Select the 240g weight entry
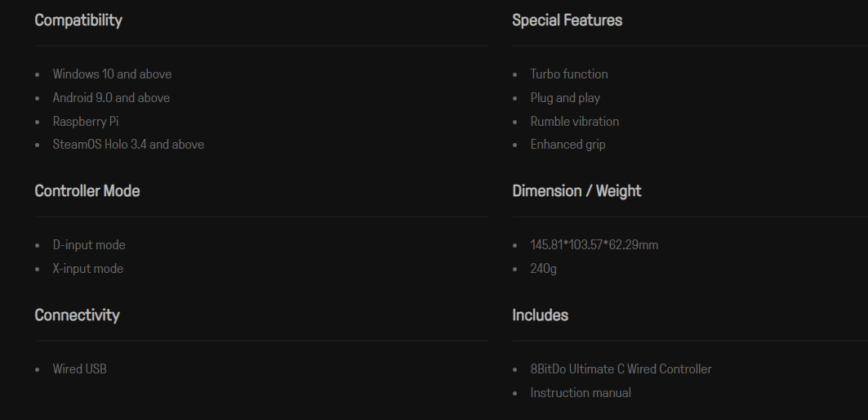This screenshot has height=420, width=868. (x=543, y=269)
